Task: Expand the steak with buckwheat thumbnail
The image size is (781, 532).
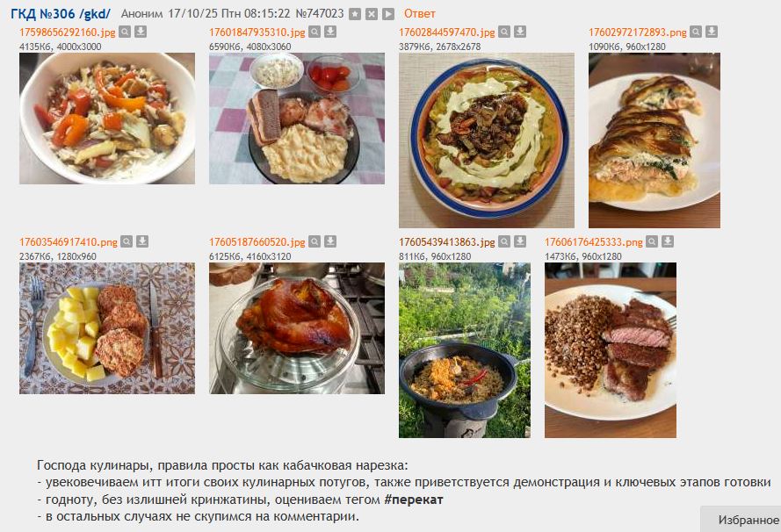Action: point(611,350)
